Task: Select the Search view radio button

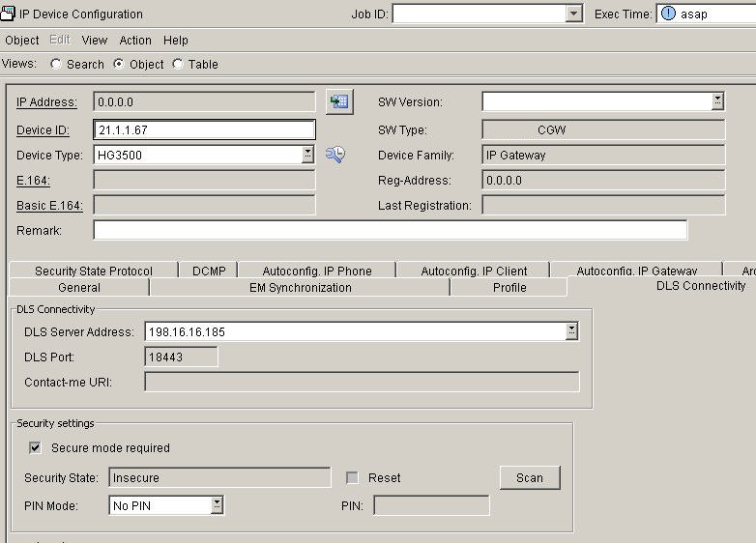Action: coord(56,64)
